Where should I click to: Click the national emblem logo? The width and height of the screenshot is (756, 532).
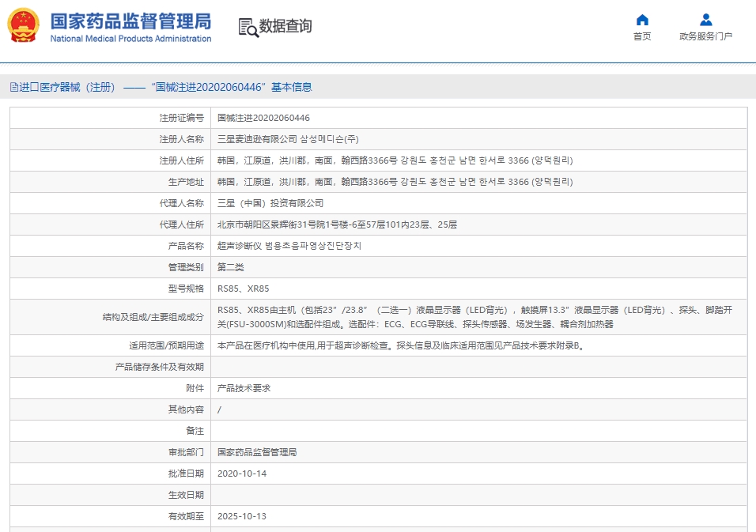click(x=23, y=25)
